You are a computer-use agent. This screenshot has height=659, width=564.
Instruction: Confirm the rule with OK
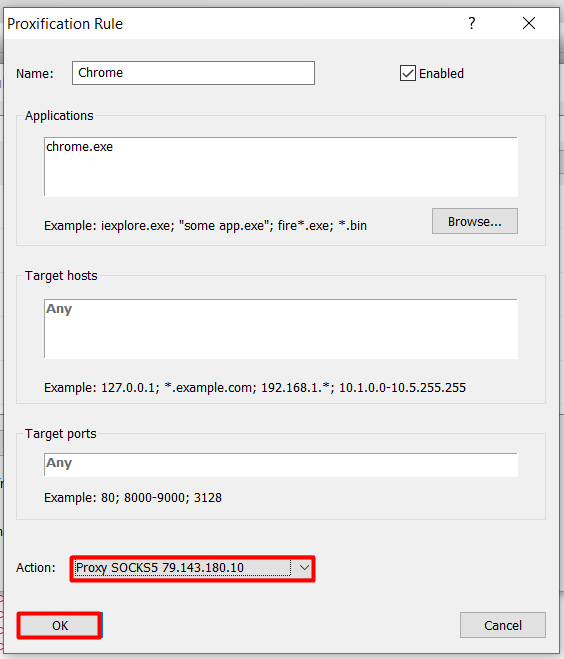click(x=59, y=625)
